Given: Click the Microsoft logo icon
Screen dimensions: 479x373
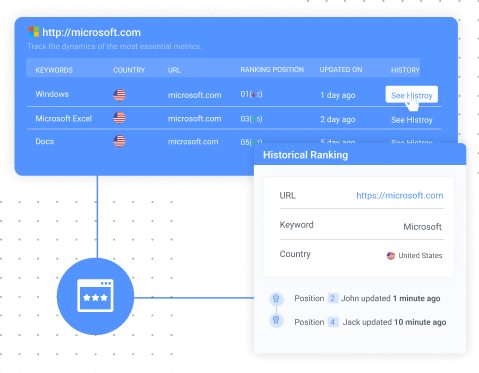Looking at the screenshot, I should pyautogui.click(x=34, y=32).
